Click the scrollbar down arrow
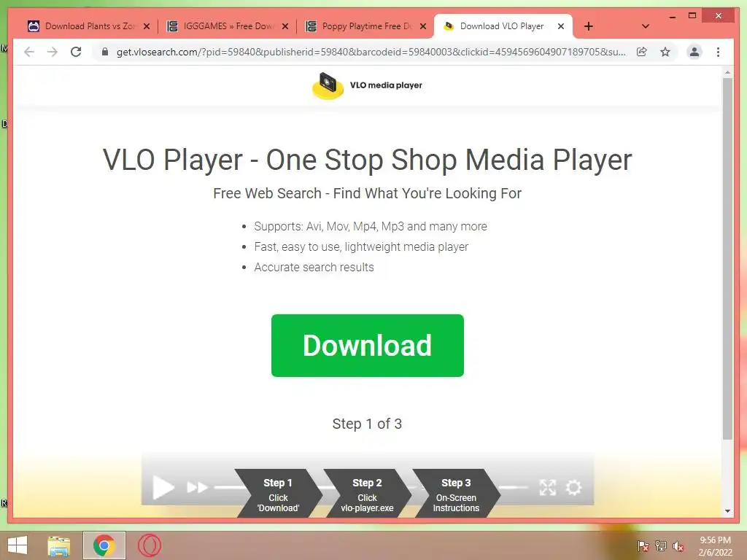Screen dimensions: 747x560 pyautogui.click(x=727, y=511)
